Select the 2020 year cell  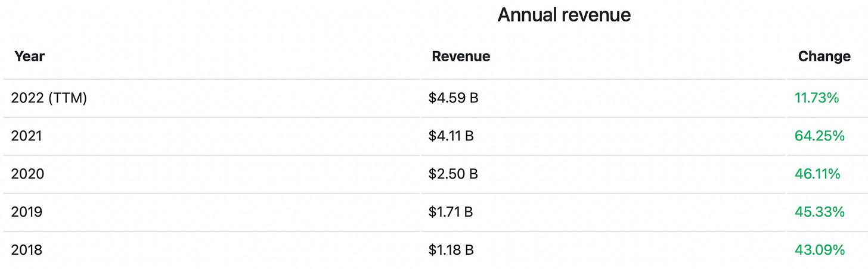coord(27,174)
